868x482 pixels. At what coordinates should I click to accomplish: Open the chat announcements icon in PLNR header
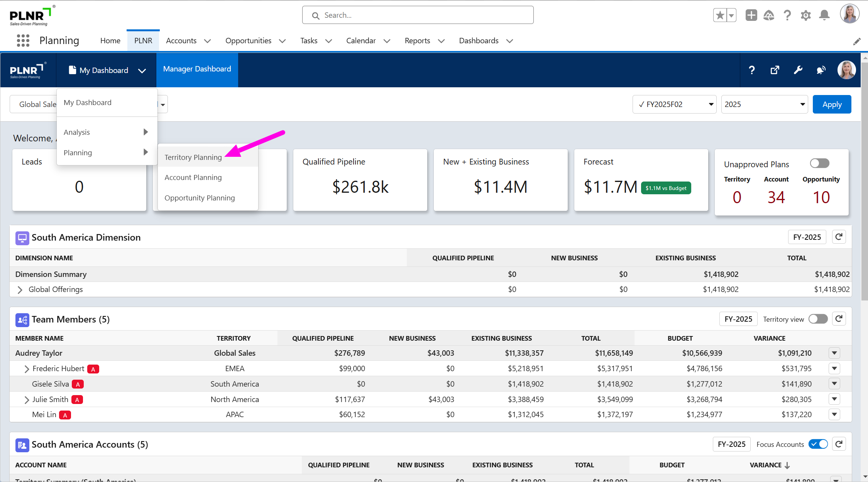[x=821, y=70]
